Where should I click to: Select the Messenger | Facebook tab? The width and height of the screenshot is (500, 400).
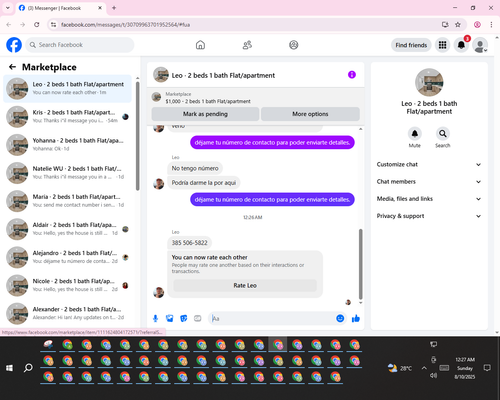click(x=61, y=8)
